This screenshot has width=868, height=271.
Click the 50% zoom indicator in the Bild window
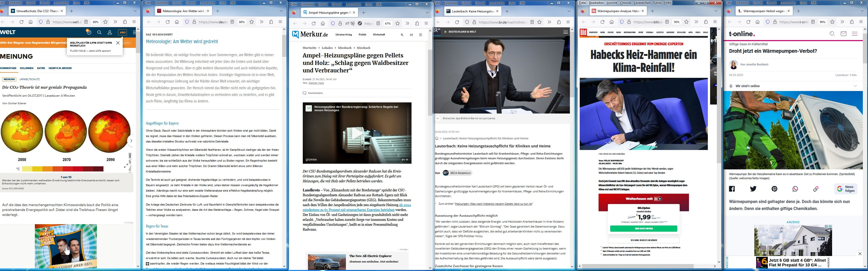(x=677, y=22)
